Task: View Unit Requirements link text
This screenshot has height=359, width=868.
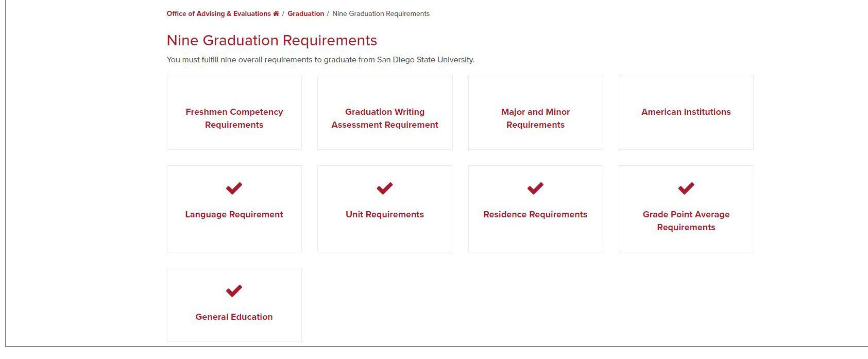Action: [385, 214]
